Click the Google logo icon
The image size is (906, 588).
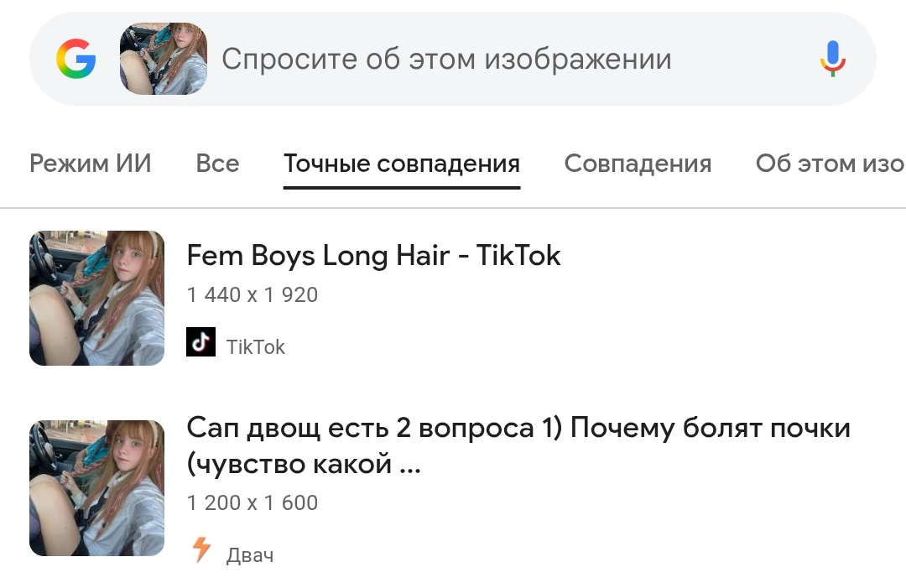[76, 60]
